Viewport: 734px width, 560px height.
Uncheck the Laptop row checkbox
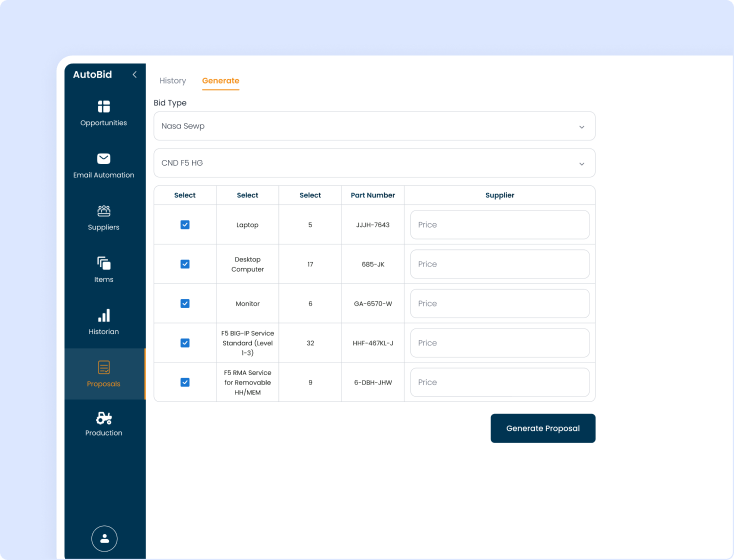185,225
